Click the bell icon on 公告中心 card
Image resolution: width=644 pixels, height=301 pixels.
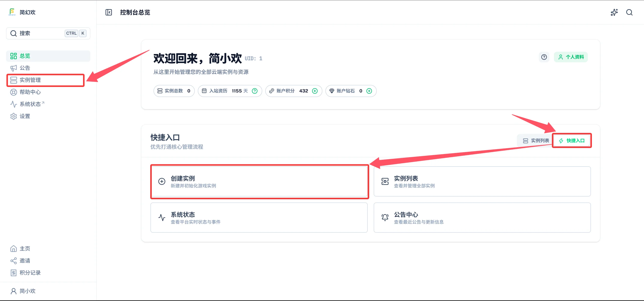pyautogui.click(x=385, y=217)
